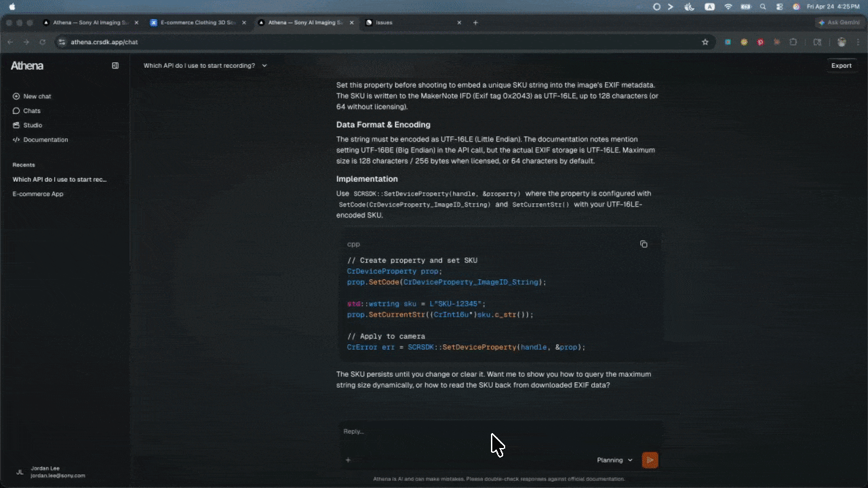Expand the chat title dropdown chevron
Image resolution: width=868 pixels, height=488 pixels.
tap(264, 66)
